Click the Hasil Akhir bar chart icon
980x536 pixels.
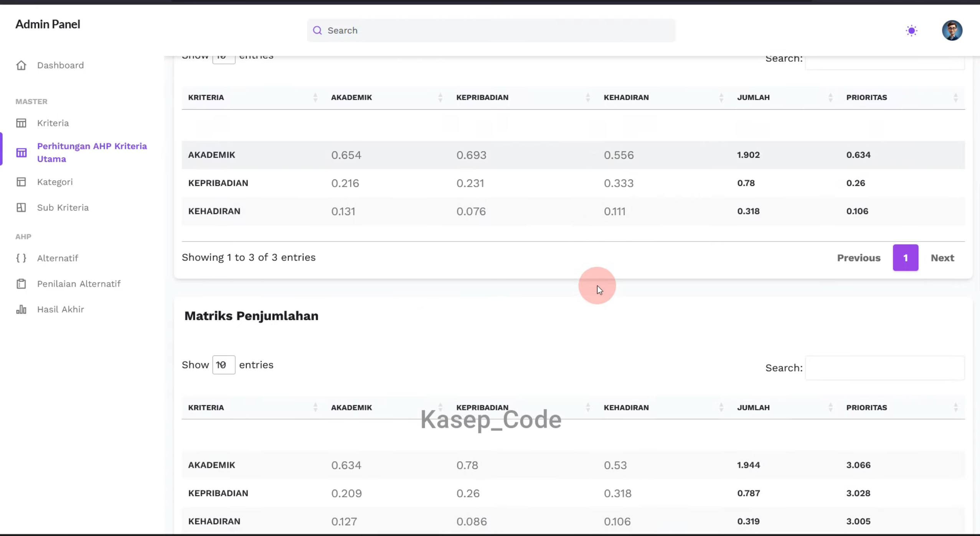(21, 309)
